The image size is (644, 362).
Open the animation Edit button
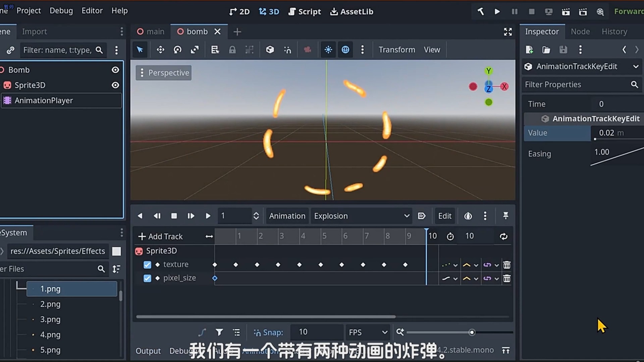(444, 216)
